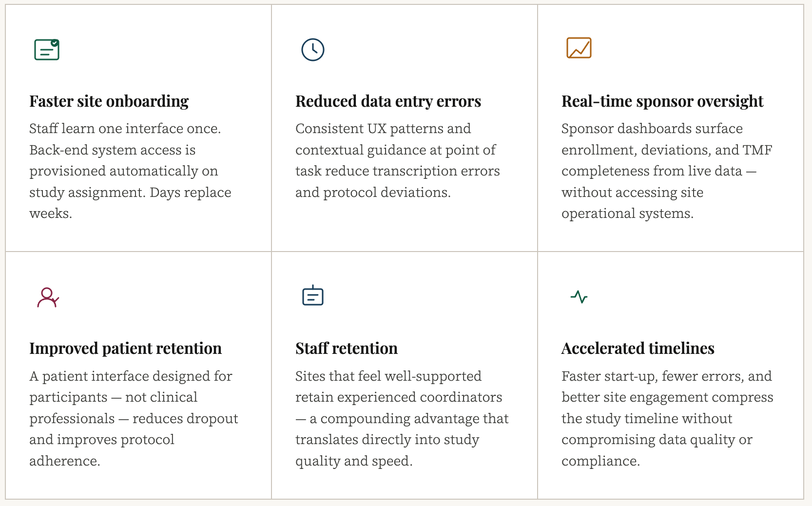Open the Real-time sponsor oversight heading

tap(662, 101)
